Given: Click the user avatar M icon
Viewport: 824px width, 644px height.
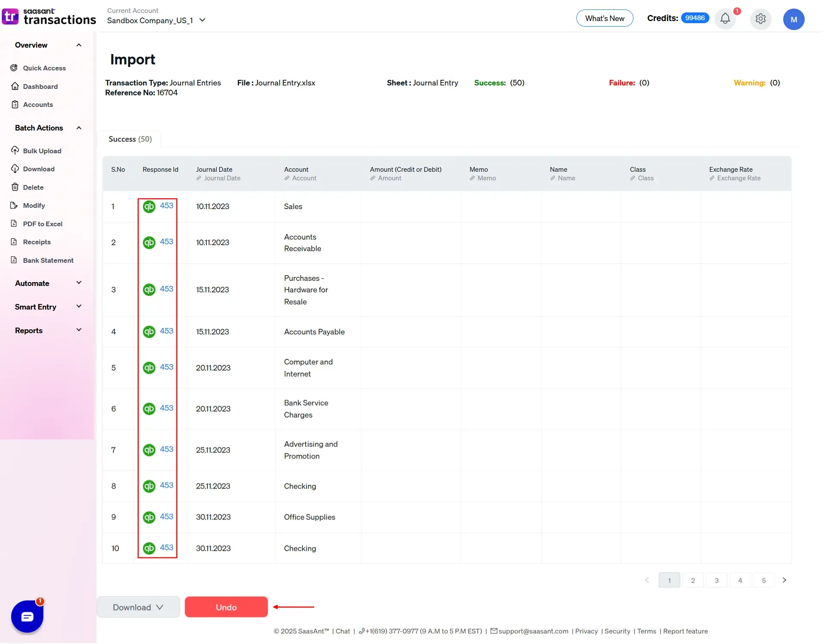Looking at the screenshot, I should [x=794, y=19].
